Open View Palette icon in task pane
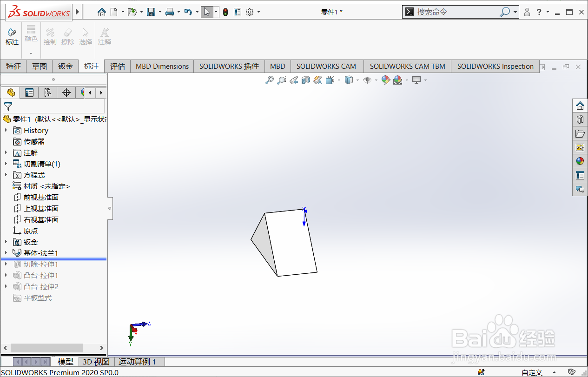The image size is (588, 377). pos(580,147)
